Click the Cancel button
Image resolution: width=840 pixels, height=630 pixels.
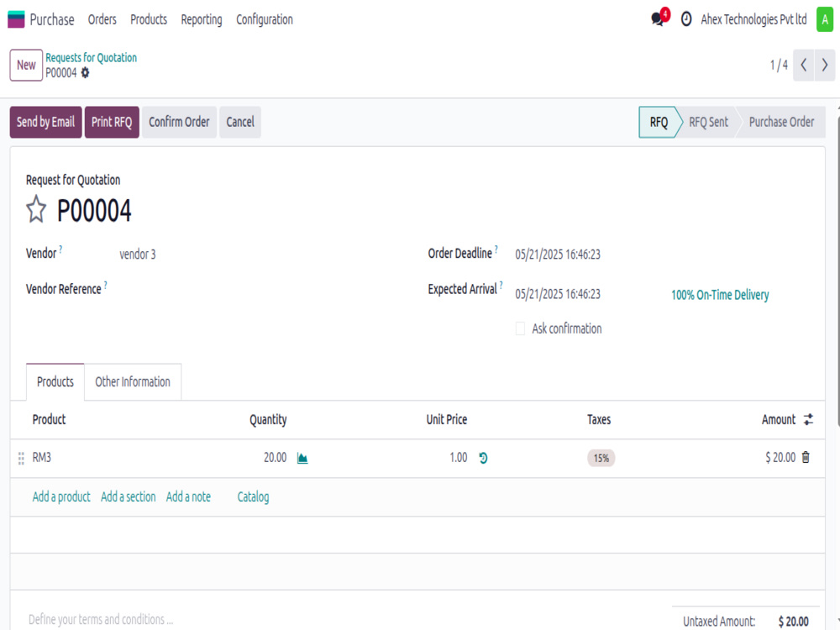click(240, 122)
